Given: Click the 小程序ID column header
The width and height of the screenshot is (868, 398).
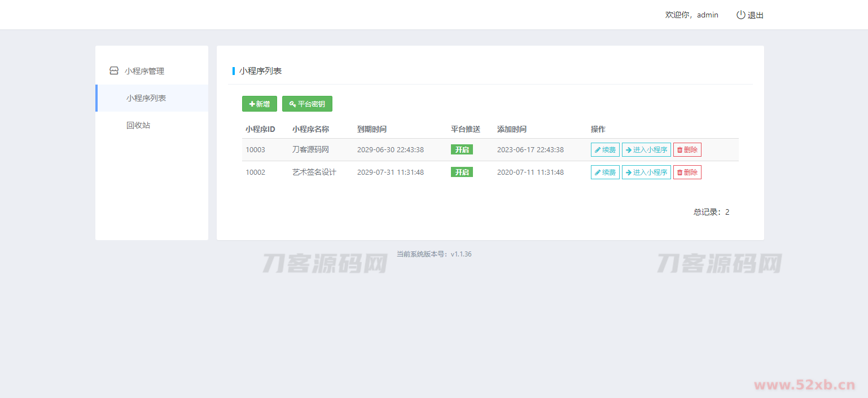Looking at the screenshot, I should pos(260,129).
